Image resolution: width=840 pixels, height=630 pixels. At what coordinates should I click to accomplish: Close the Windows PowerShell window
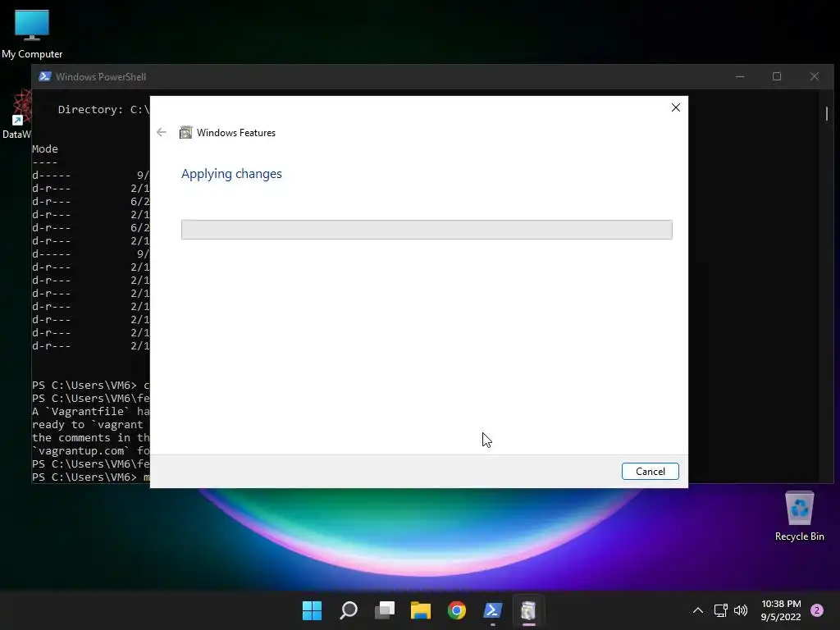click(x=815, y=76)
